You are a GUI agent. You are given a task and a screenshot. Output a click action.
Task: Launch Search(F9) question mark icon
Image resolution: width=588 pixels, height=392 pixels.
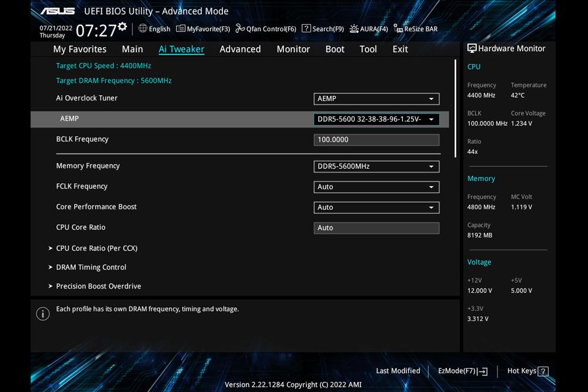tap(306, 28)
